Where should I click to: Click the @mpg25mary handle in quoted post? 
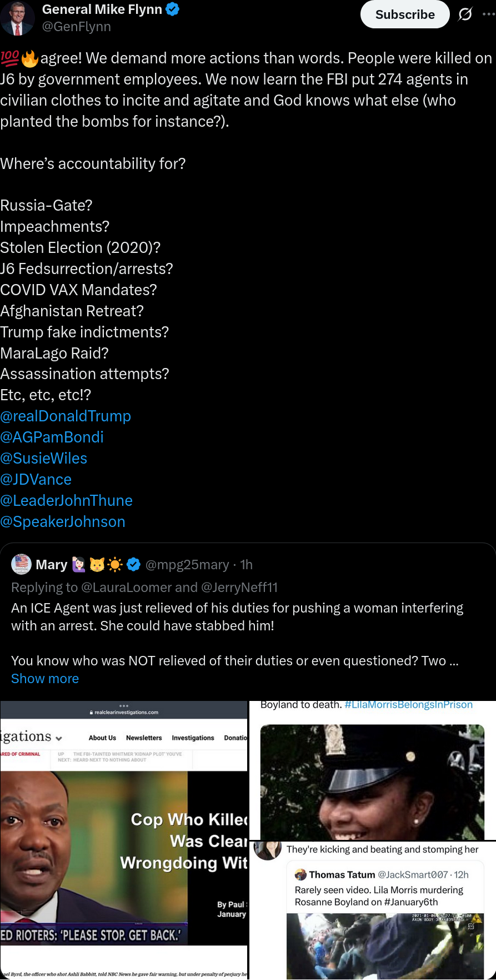point(187,565)
